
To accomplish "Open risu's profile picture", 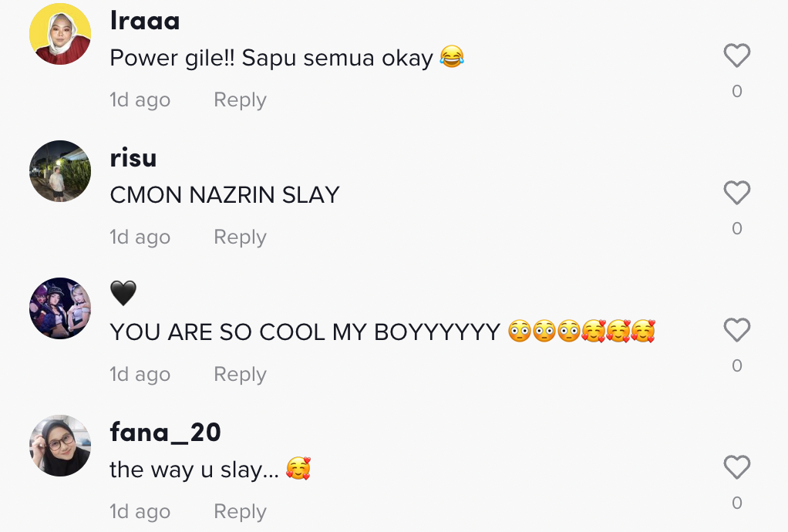I will (60, 171).
